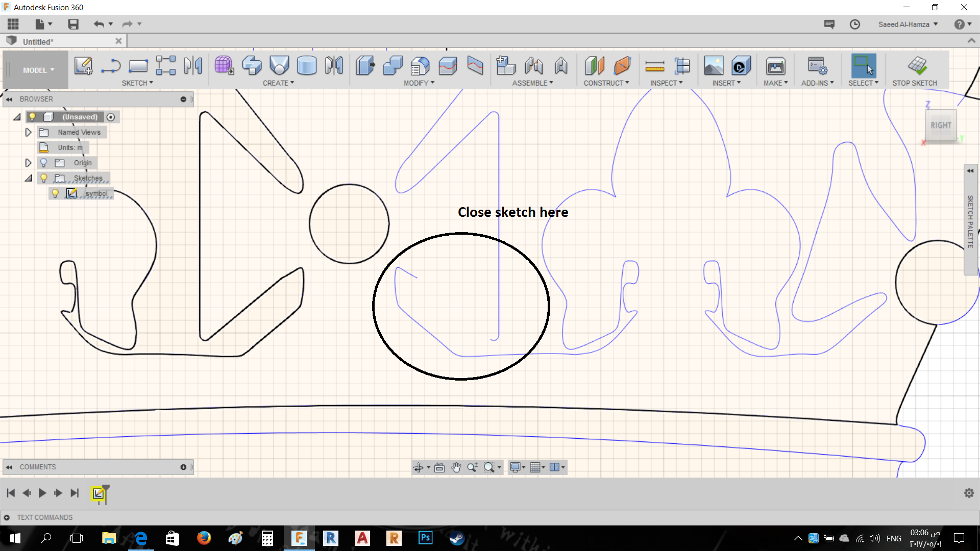Click the Insert Decal image icon

pyautogui.click(x=714, y=66)
